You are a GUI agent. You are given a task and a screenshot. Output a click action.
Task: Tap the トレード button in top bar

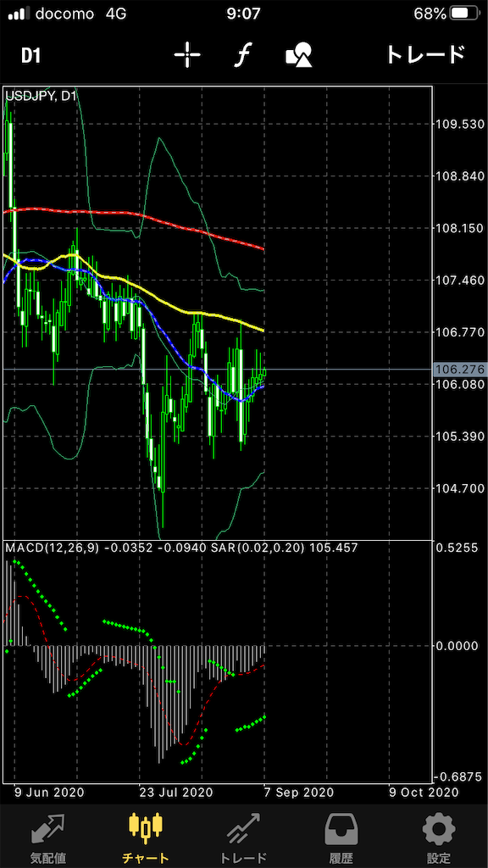coord(424,55)
